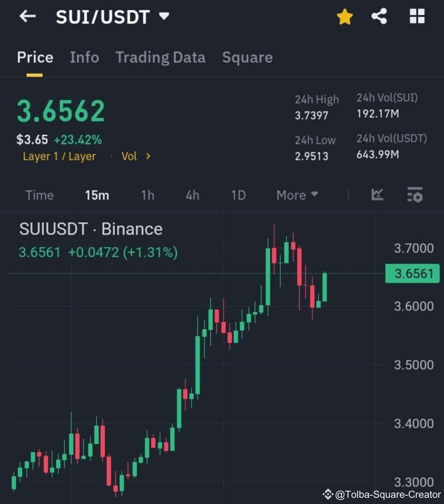The width and height of the screenshot is (444, 504).
Task: Open the Time interval options
Action: click(39, 195)
